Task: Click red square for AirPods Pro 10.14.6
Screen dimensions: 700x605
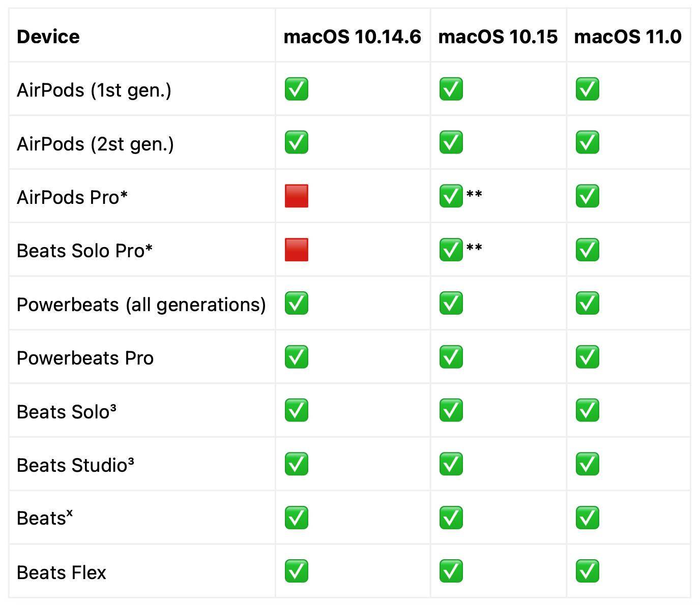Action: [x=296, y=196]
